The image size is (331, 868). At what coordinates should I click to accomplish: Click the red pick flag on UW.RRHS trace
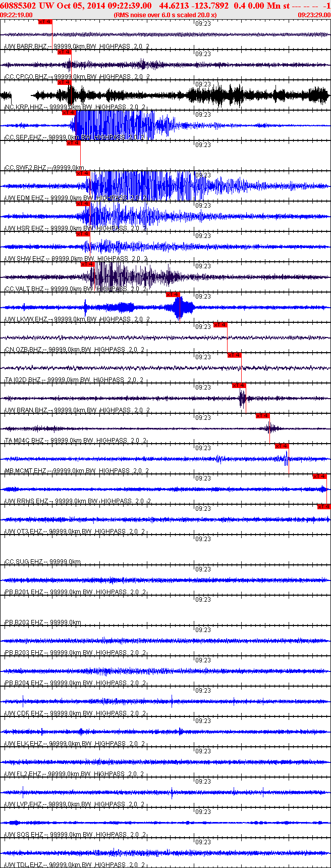pyautogui.click(x=320, y=476)
